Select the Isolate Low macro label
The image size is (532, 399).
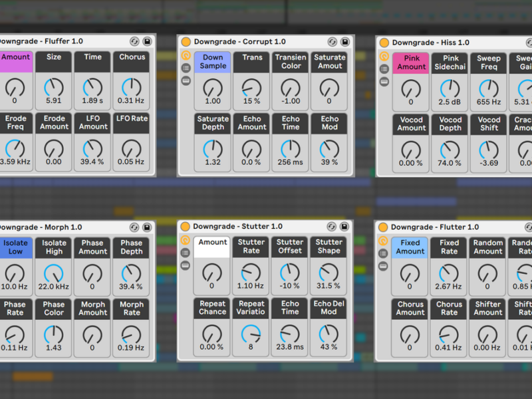click(15, 247)
